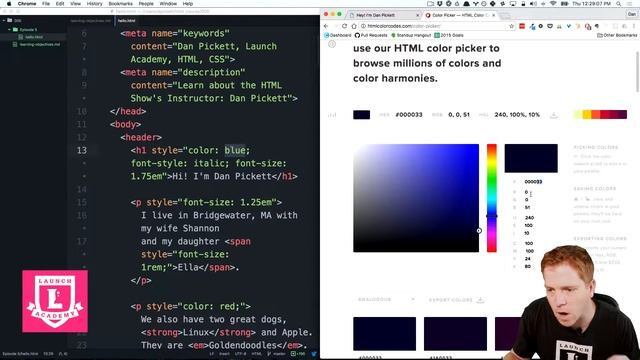640x360 pixels.
Task: Click the download icon after HSL values
Action: [553, 115]
